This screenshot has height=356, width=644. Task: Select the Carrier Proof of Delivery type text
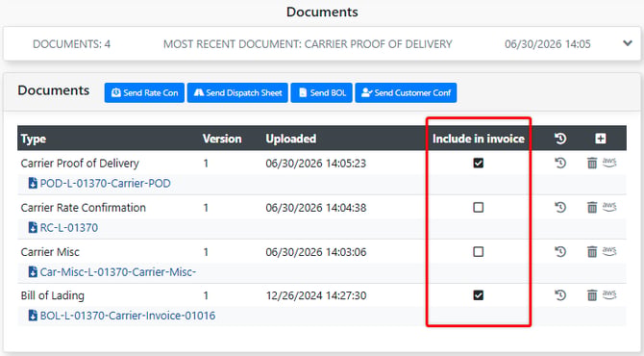pyautogui.click(x=80, y=164)
